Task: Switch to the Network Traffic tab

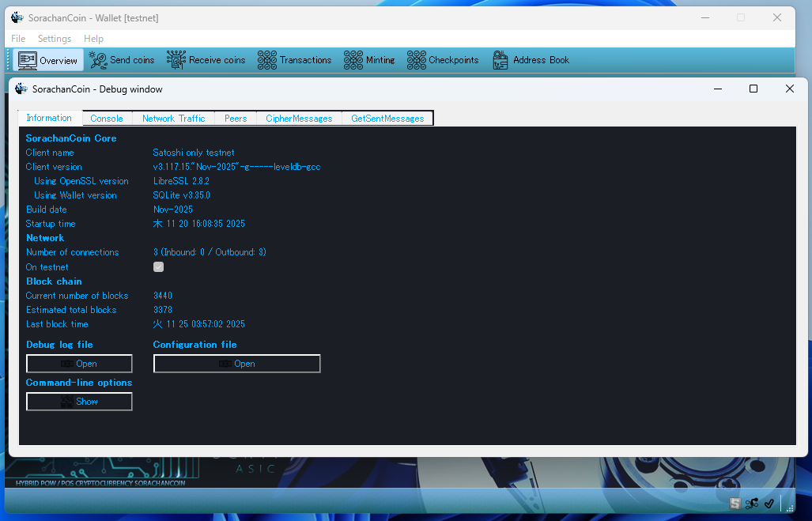Action: coord(173,119)
